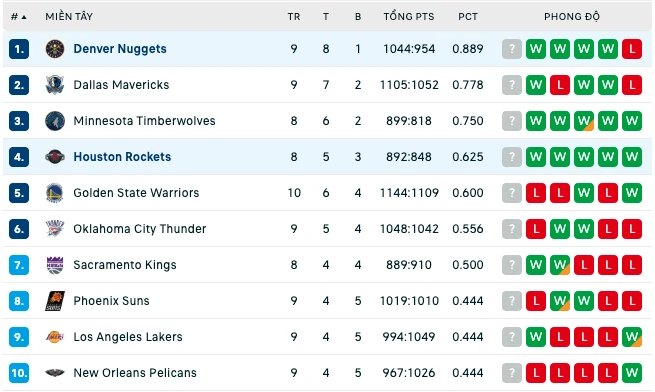Screen dimensions: 655x392
Task: Click the Phoenix Suns logo icon
Action: click(55, 301)
